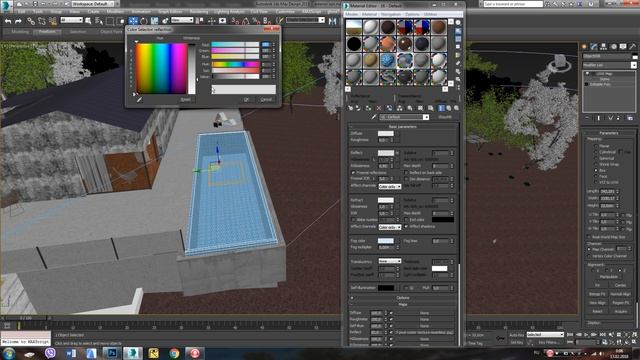Open Navigation menu in Material Editor
640x360 pixels.
coord(391,14)
